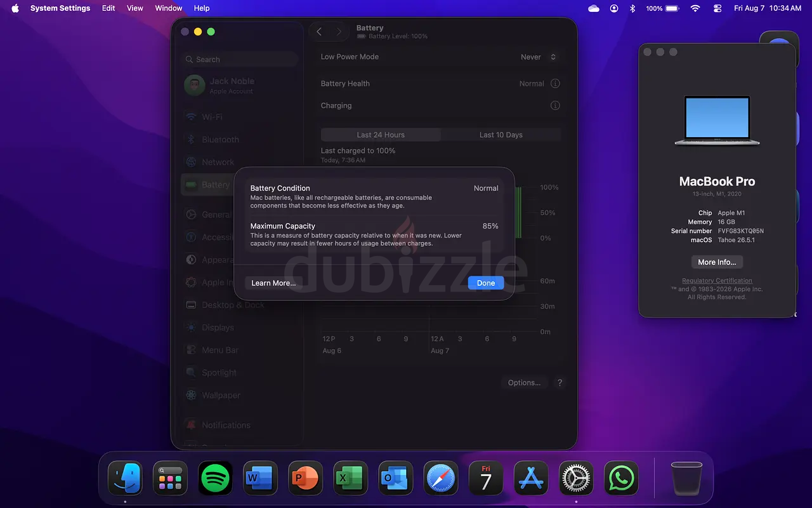Open the Apple menu

click(x=15, y=8)
